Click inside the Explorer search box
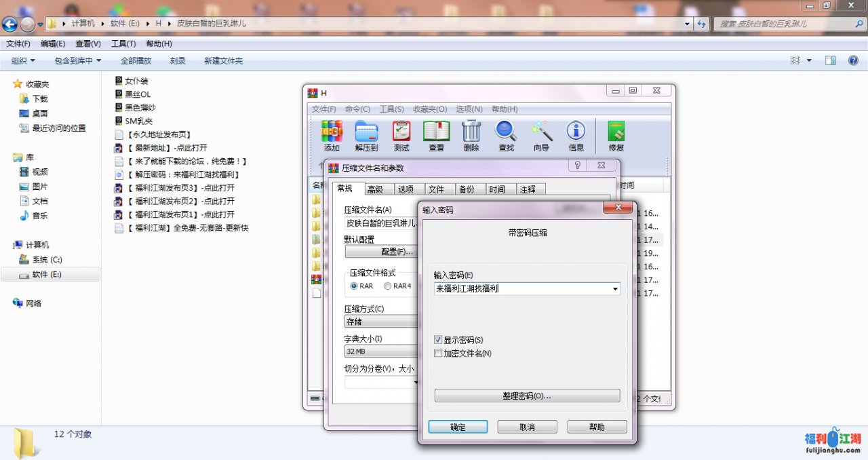This screenshot has height=460, width=868. click(780, 24)
